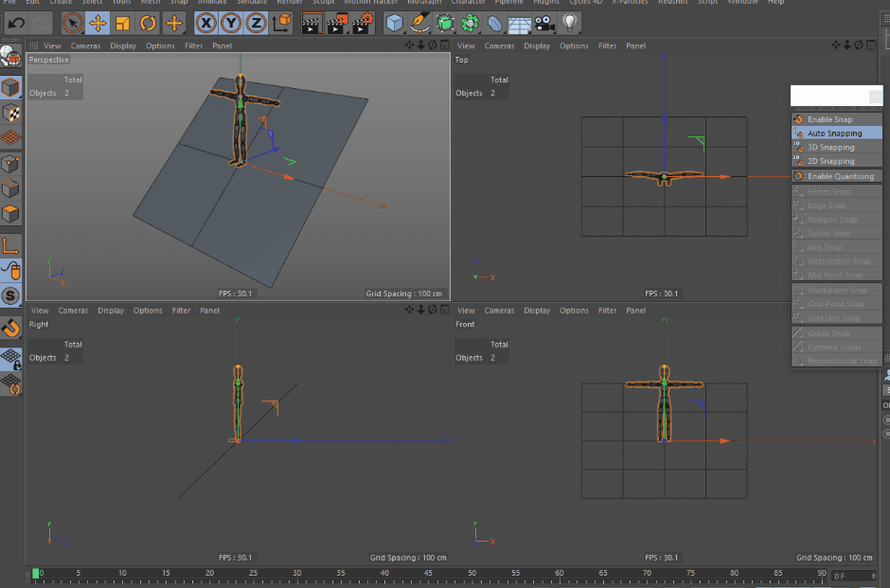The width and height of the screenshot is (890, 588).
Task: Open Display menu in Front viewport
Action: pyautogui.click(x=537, y=311)
